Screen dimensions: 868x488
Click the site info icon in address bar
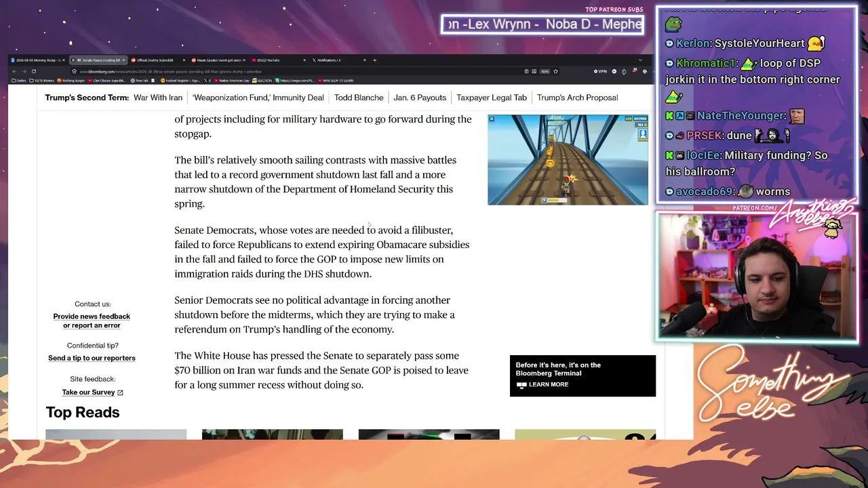(x=75, y=71)
